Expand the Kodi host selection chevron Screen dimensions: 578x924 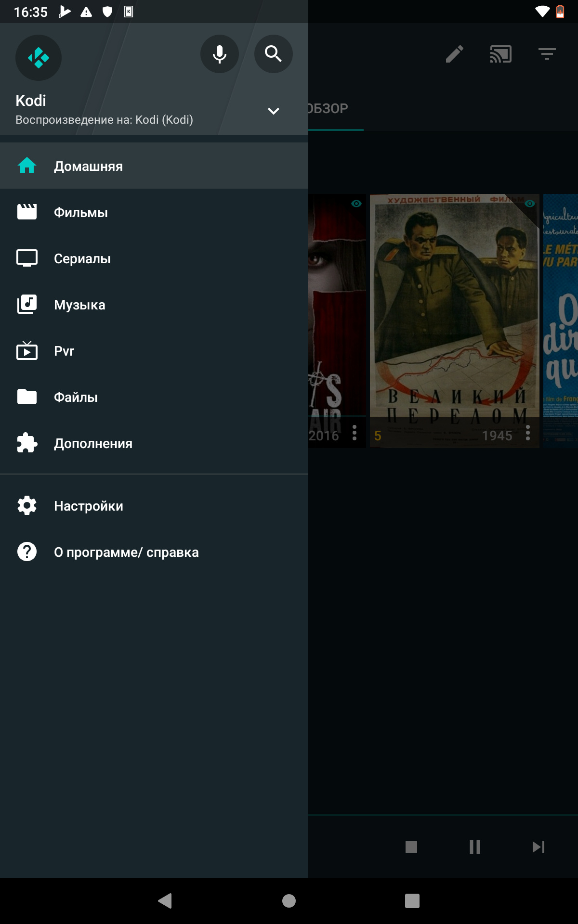[273, 111]
